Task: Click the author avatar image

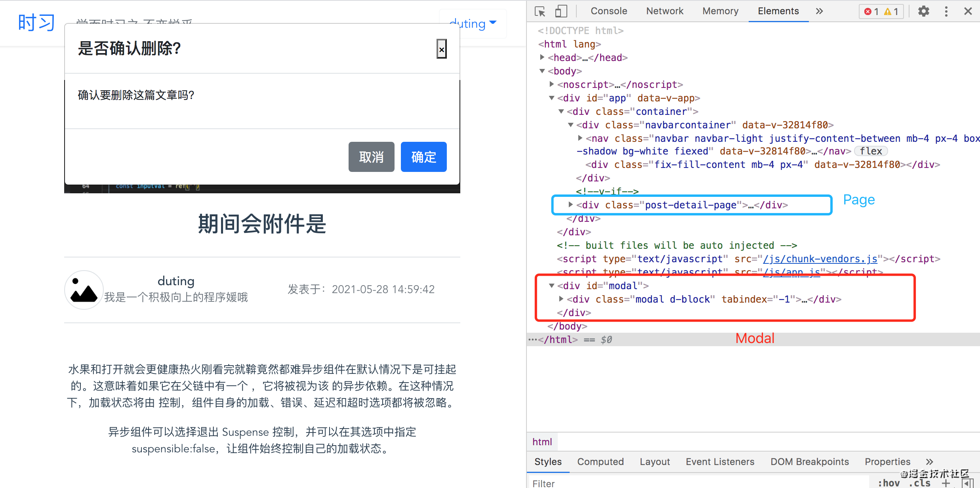Action: click(x=84, y=290)
